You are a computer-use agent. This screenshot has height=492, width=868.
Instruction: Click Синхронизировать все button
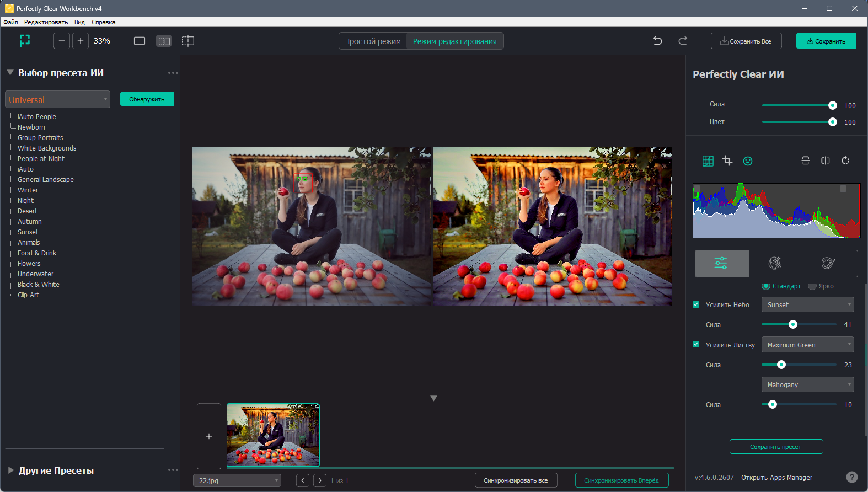coord(516,480)
